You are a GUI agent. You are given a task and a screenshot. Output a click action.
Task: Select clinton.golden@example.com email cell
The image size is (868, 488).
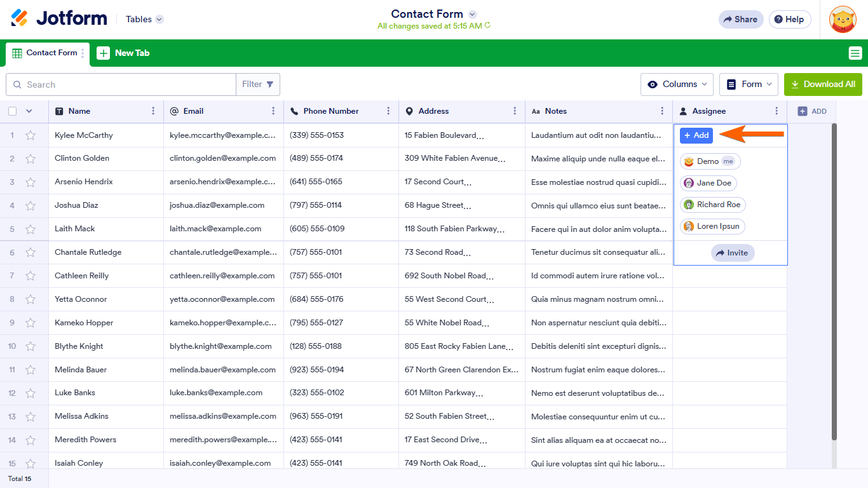point(224,158)
